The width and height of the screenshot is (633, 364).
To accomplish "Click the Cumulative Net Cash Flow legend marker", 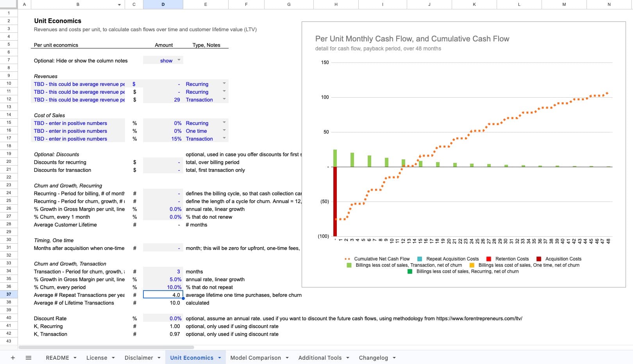I will click(347, 259).
